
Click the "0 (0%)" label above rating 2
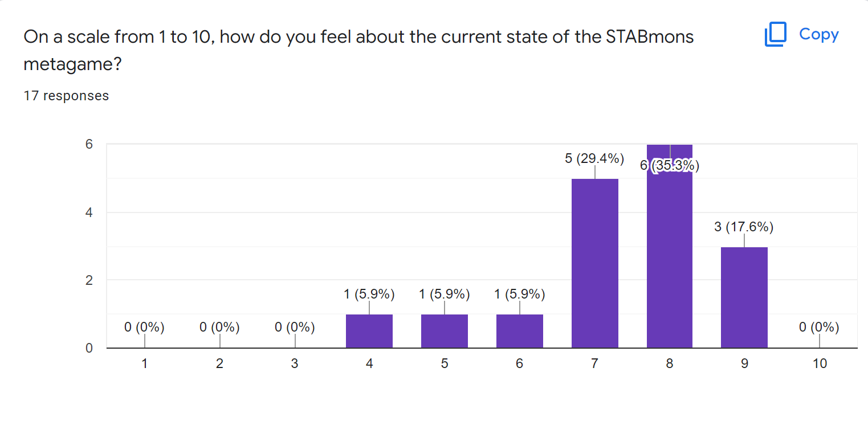tap(219, 328)
